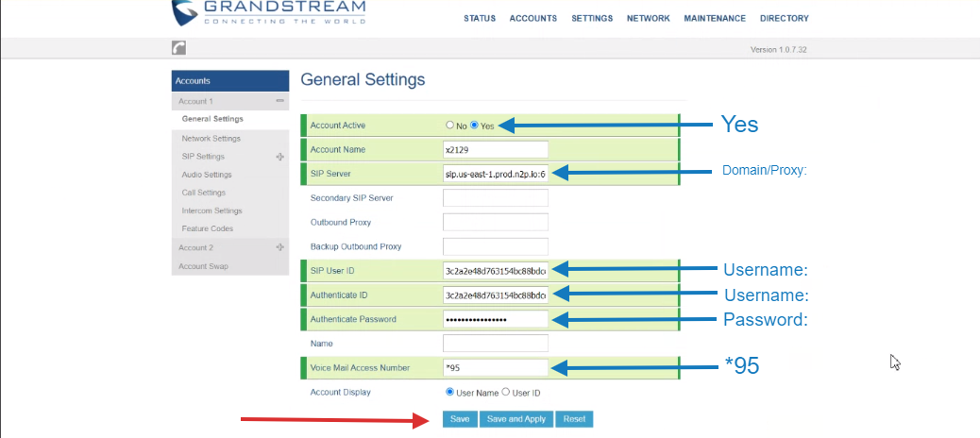Focus the Authenticate ID field
The width and height of the screenshot is (980, 438).
pos(496,295)
